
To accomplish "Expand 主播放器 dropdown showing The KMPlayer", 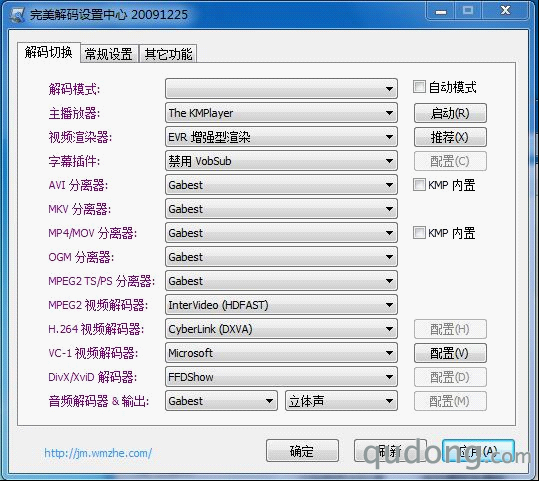I will click(x=281, y=113).
